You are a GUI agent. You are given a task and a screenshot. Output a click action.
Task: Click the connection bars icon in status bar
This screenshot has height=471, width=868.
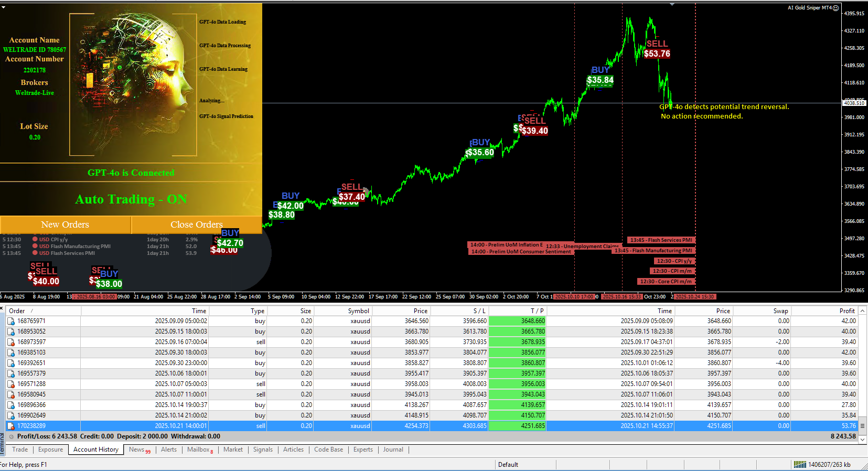tap(800, 465)
